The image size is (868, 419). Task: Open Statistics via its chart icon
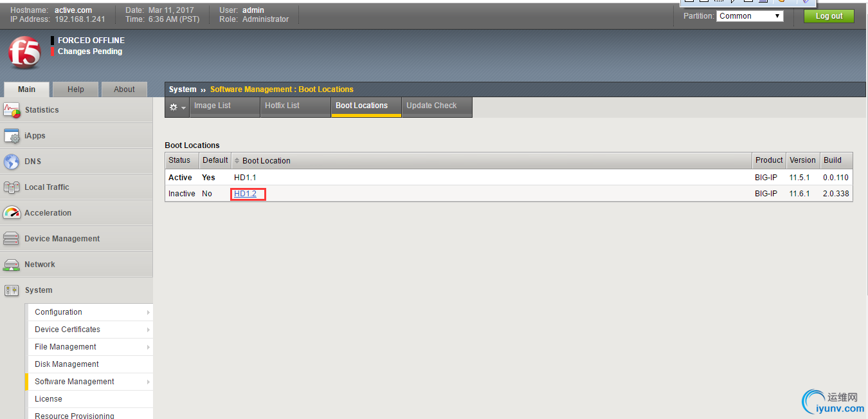12,109
